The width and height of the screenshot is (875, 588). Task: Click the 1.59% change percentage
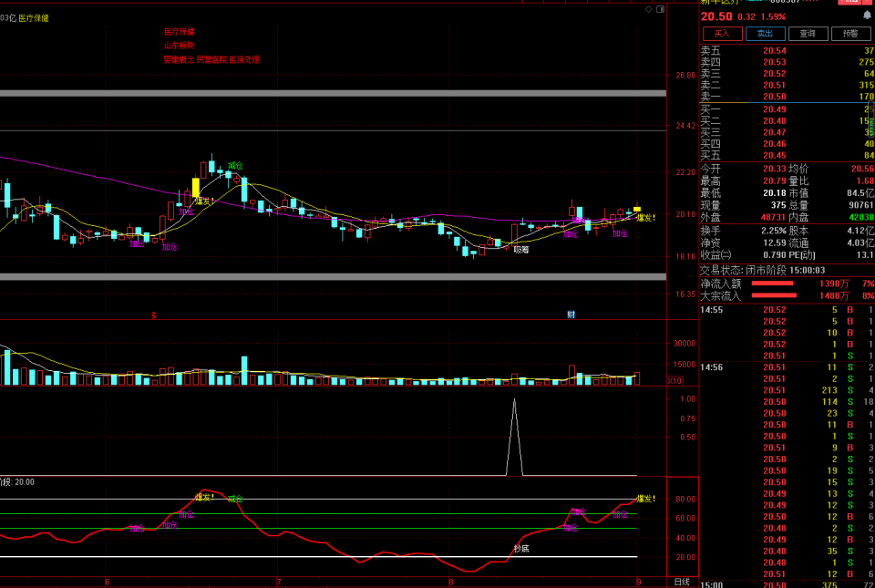pyautogui.click(x=774, y=16)
